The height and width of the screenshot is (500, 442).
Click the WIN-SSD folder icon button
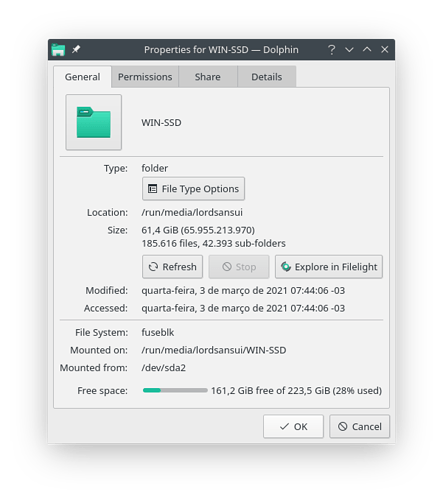pos(94,122)
